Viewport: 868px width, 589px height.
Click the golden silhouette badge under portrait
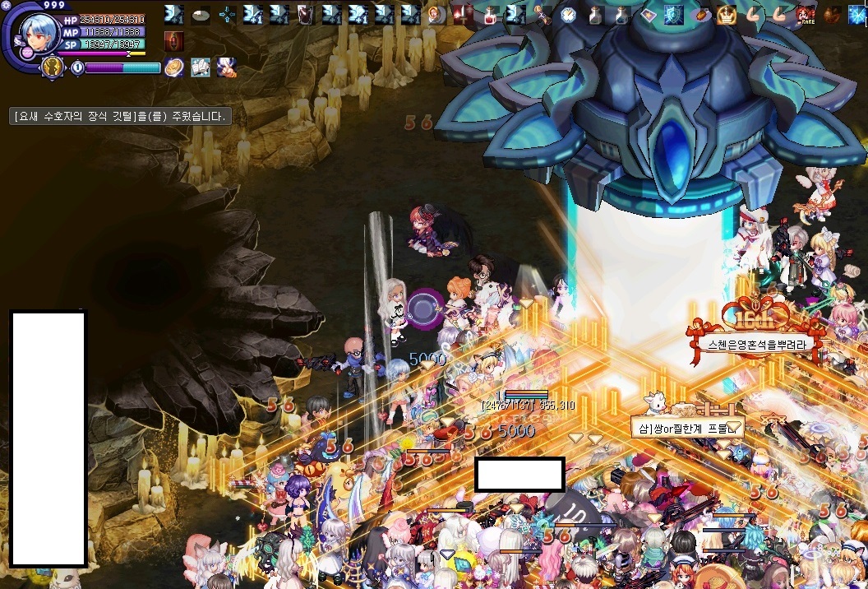[x=53, y=67]
